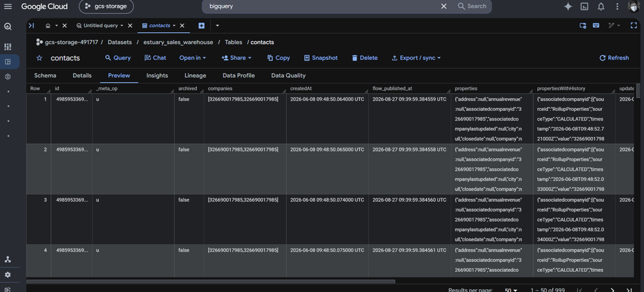
Task: Open the magic pencil tool dropdown
Action: (614, 26)
